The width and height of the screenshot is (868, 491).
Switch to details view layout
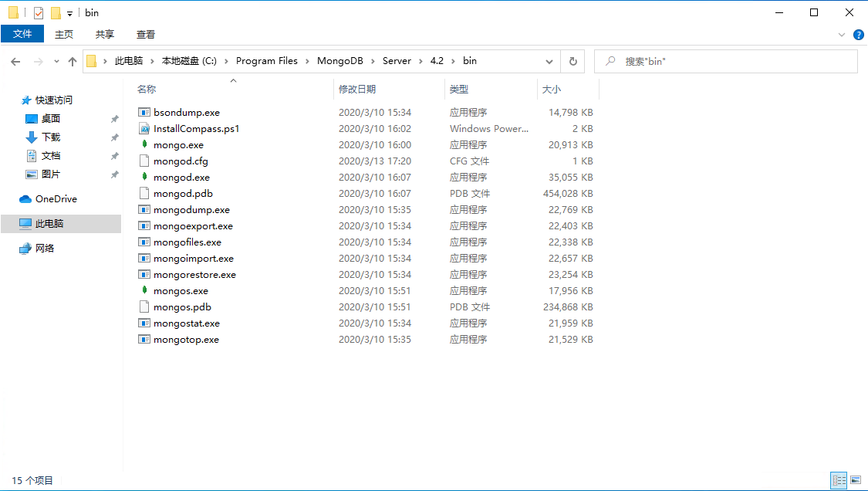(x=839, y=480)
